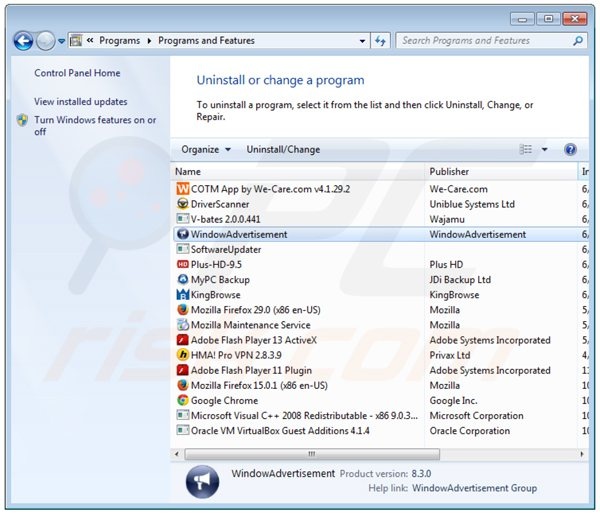Click the Mozilla Firefox 15.0.1 icon
This screenshot has width=600, height=516.
[x=183, y=385]
